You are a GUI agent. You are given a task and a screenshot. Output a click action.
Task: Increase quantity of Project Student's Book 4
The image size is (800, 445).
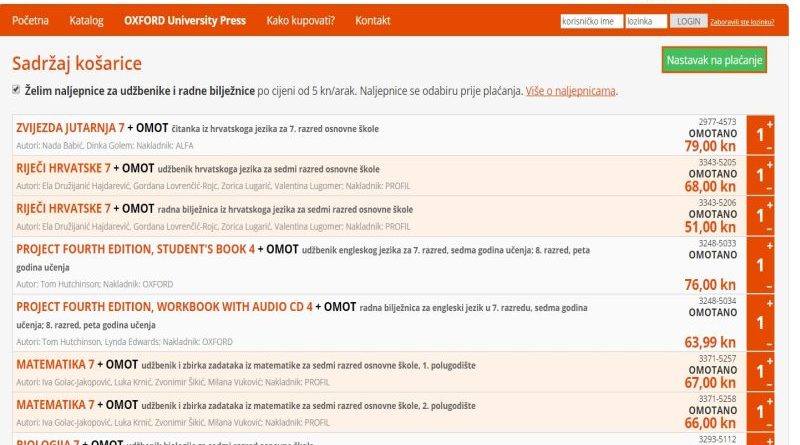tap(769, 246)
